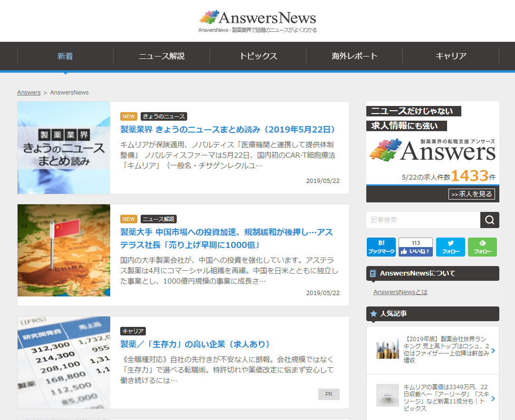
Task: Click the search magnifier icon button
Action: coord(489,220)
